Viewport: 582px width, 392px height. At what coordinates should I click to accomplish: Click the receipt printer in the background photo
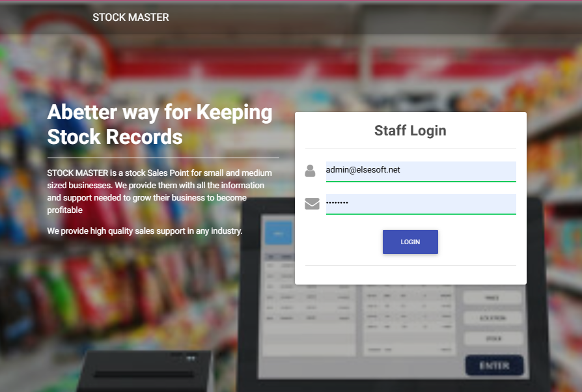click(x=150, y=372)
